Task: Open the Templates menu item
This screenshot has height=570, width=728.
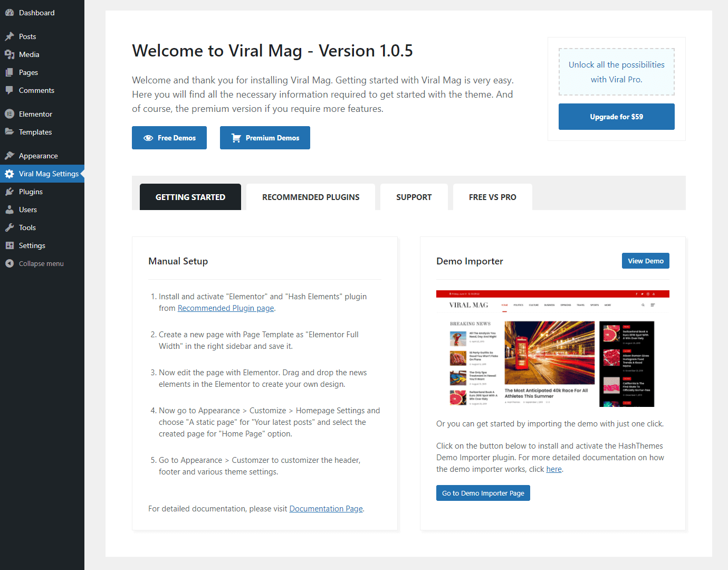Action: point(42,132)
